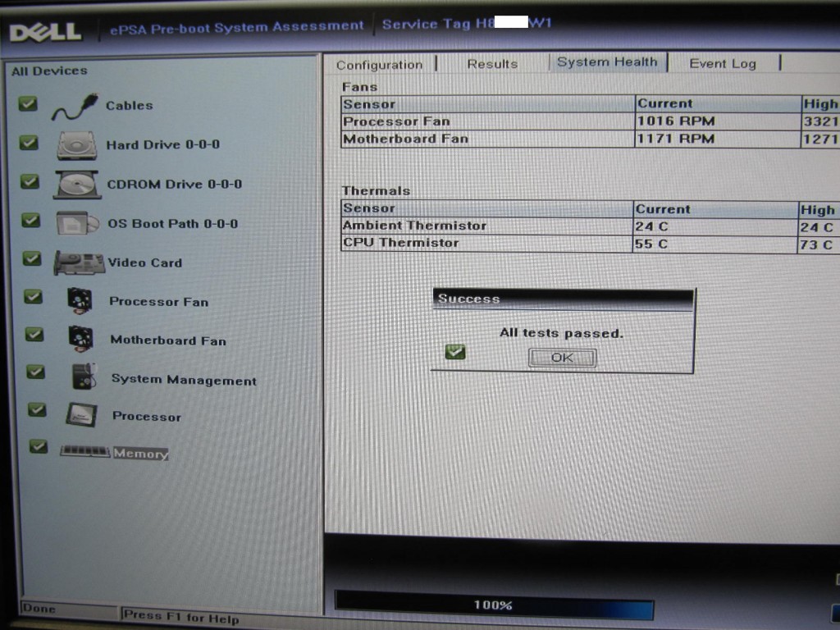Click the 55 C current temperature
Image resolution: width=840 pixels, height=630 pixels.
651,244
